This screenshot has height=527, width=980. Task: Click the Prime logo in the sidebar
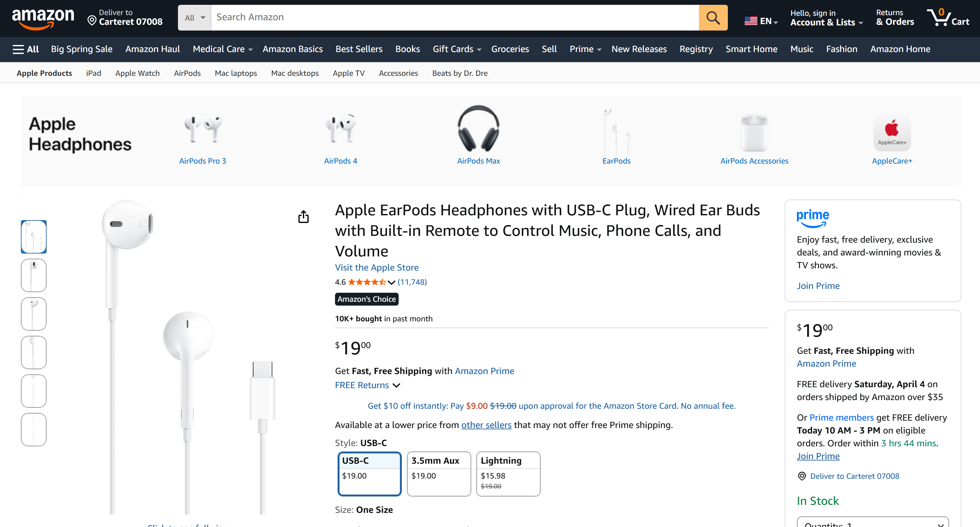[x=813, y=218]
